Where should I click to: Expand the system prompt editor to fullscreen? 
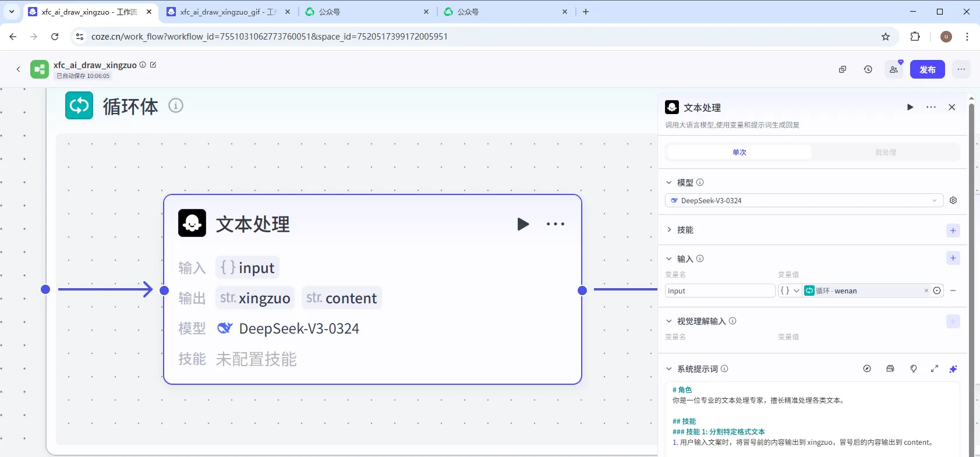[935, 369]
